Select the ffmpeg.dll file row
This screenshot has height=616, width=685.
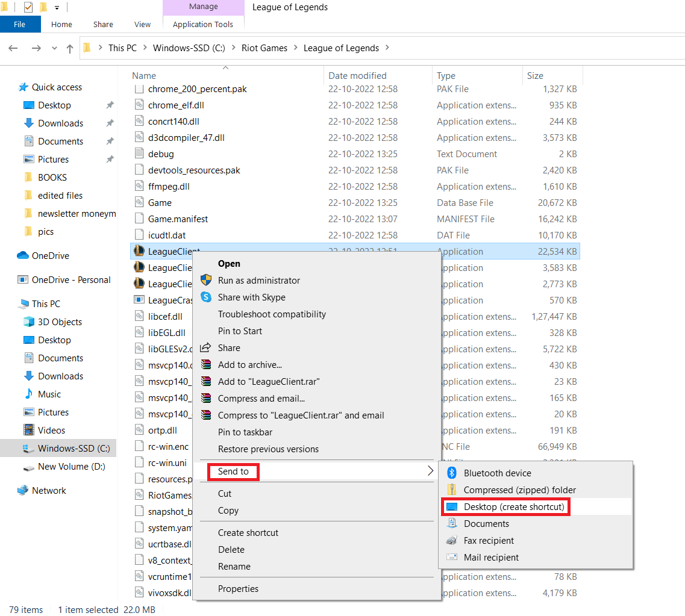tap(355, 187)
